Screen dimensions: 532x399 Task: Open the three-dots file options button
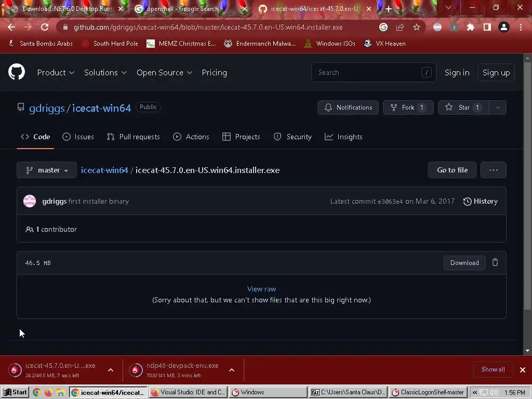tap(494, 170)
